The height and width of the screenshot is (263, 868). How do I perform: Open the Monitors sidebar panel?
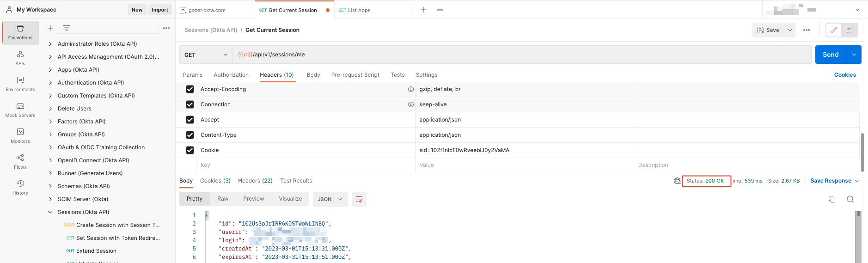pos(20,136)
